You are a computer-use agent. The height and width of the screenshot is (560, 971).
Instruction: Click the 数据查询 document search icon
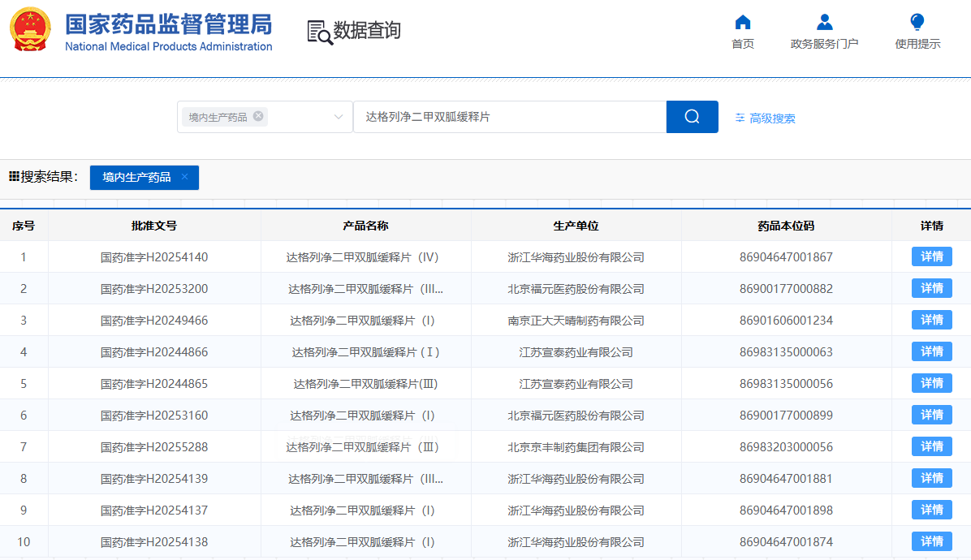(x=320, y=32)
